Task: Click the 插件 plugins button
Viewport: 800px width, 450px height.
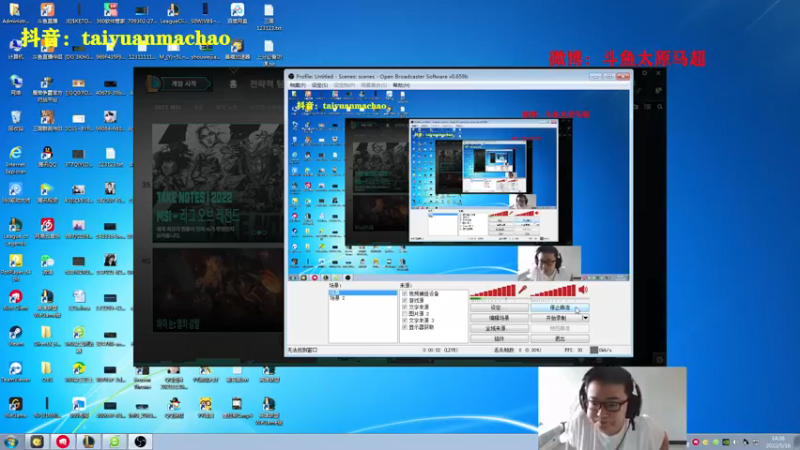Action: [498, 338]
